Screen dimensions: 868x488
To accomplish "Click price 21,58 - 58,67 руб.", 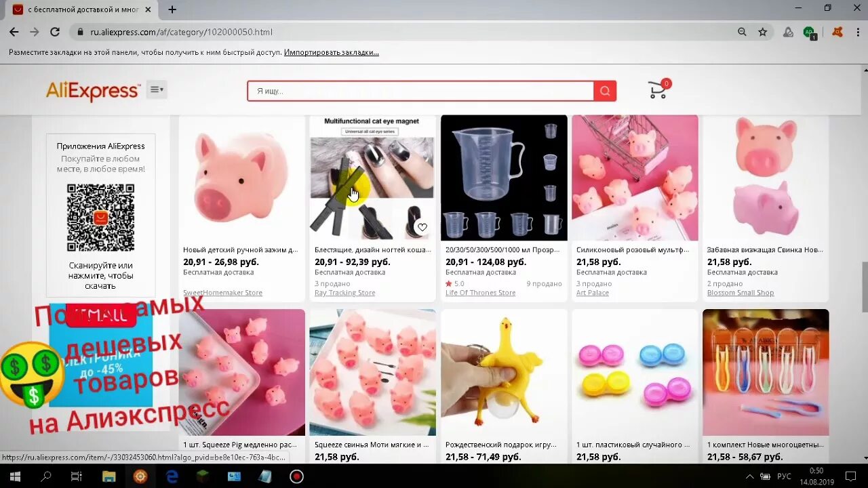I will [x=745, y=457].
